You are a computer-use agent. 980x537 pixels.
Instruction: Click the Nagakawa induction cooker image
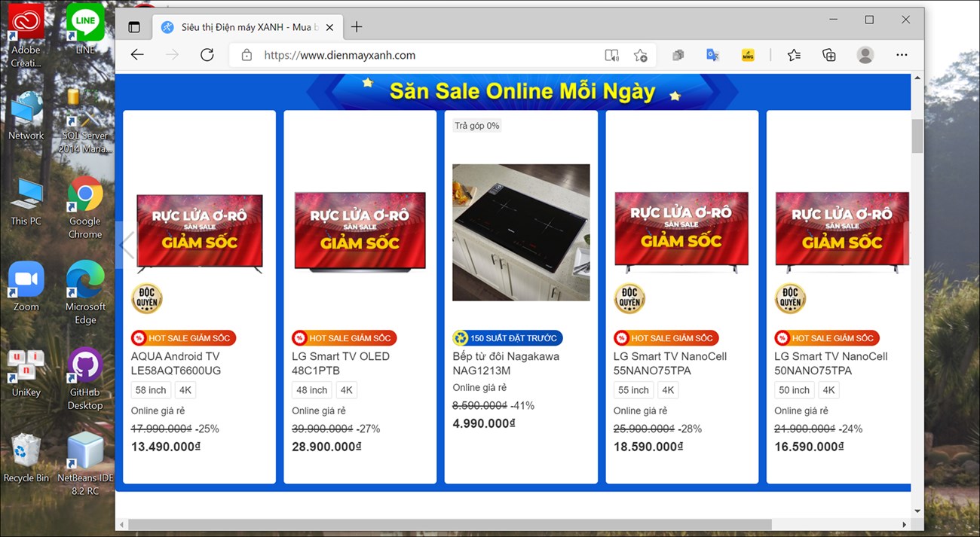coord(521,232)
